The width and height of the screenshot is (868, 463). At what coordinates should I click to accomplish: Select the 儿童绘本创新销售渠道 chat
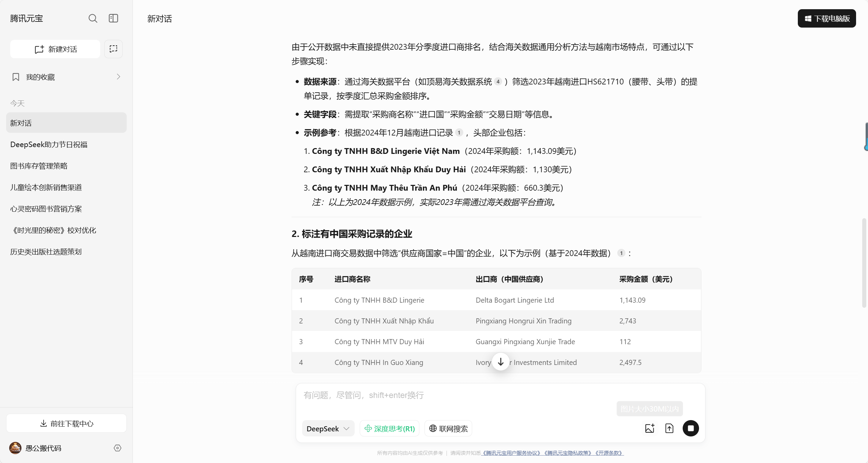46,187
